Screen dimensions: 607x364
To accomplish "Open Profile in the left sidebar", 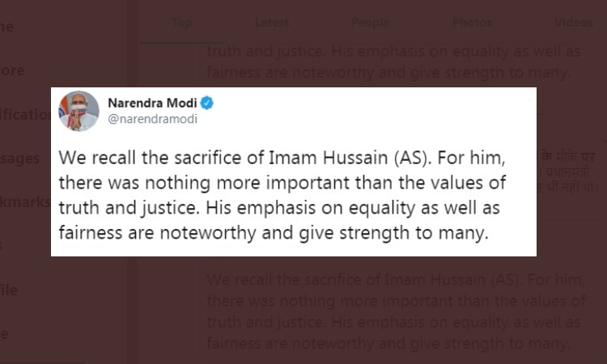I will (9, 290).
